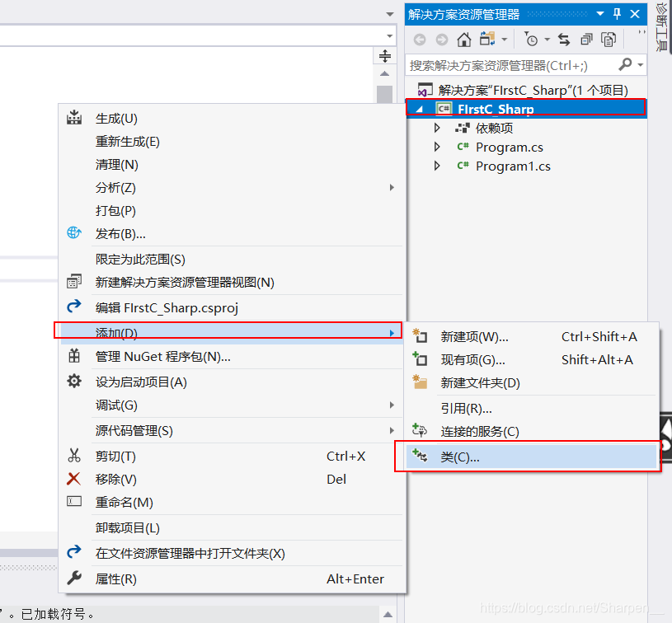The height and width of the screenshot is (623, 672).
Task: Click the gear icon beside 设为启动项目(A)
Action: (x=74, y=381)
